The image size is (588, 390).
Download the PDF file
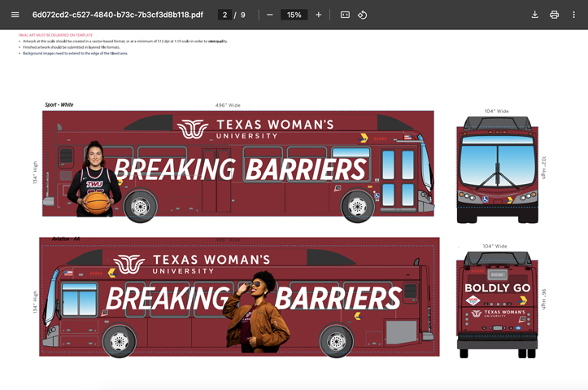click(x=535, y=15)
